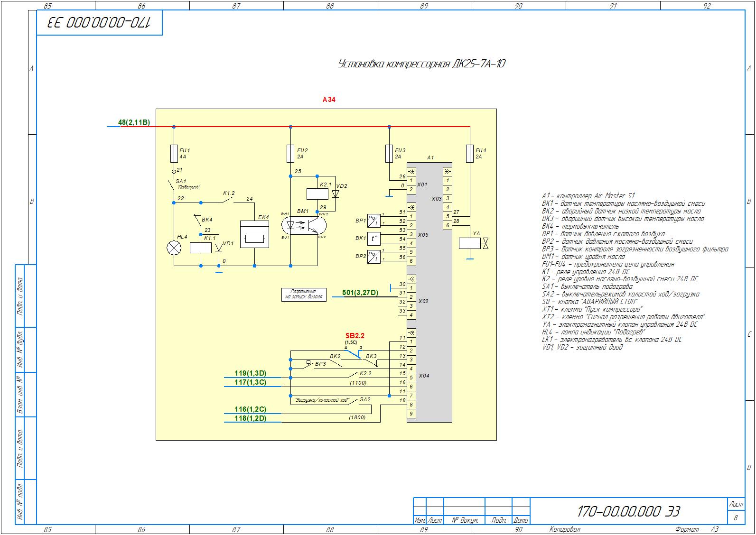This screenshot has height=535, width=756.
Task: Click the 119(1,3D) wire reference
Action: 250,373
